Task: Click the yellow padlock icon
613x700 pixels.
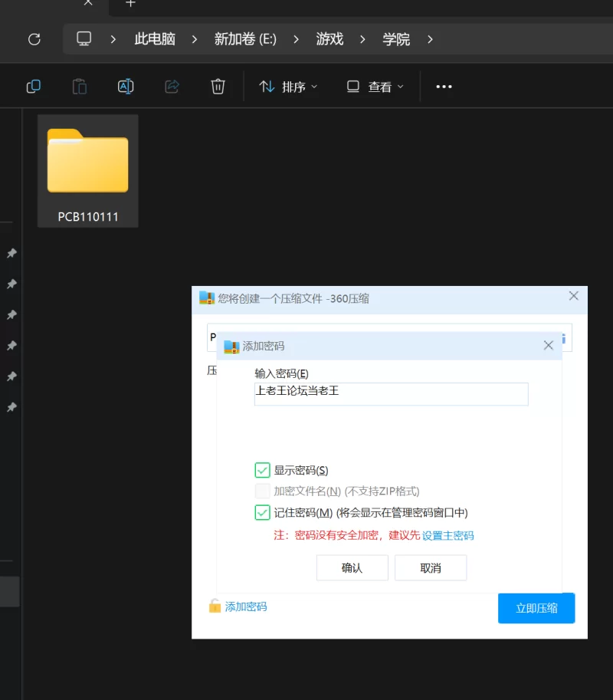Action: 215,606
